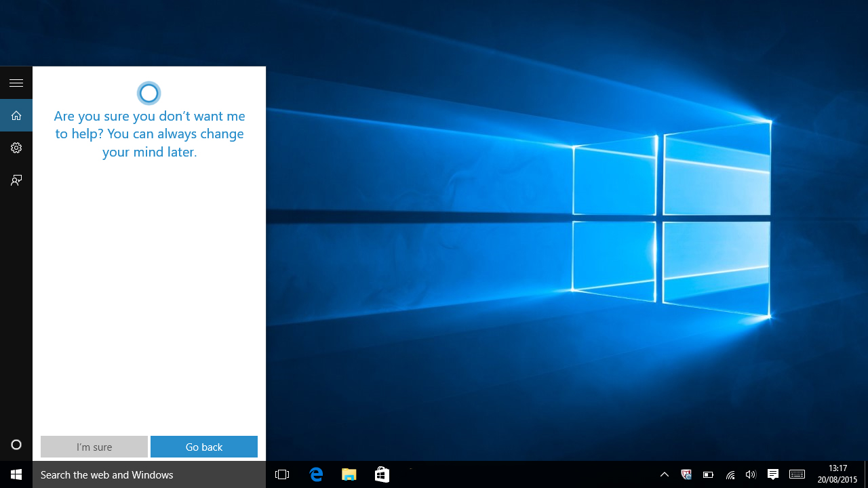Click the Show desktop strip beside the clock
This screenshot has height=488, width=868.
pyautogui.click(x=866, y=474)
